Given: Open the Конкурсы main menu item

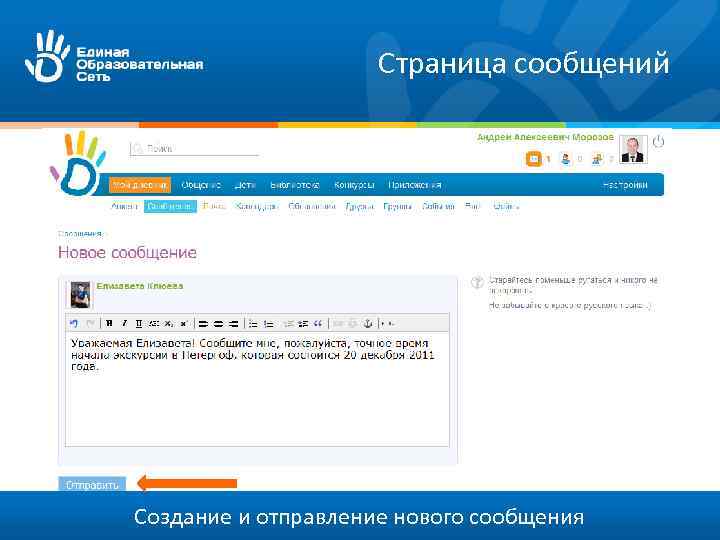Looking at the screenshot, I should point(354,185).
